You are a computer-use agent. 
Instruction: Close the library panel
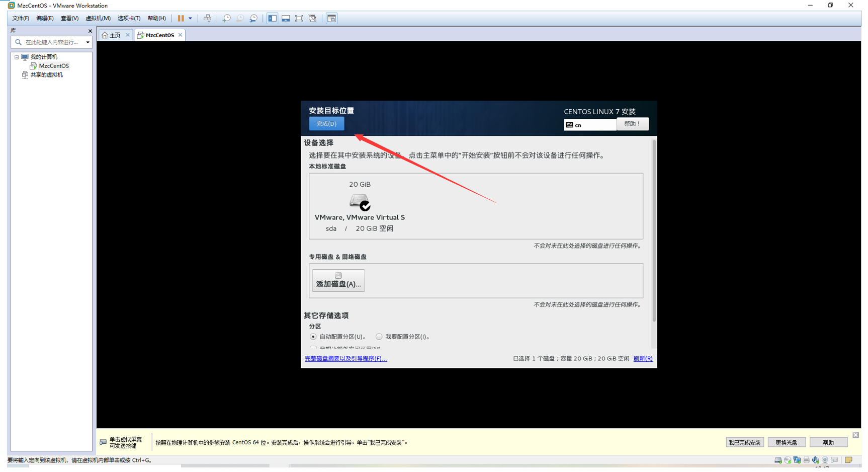tap(90, 31)
